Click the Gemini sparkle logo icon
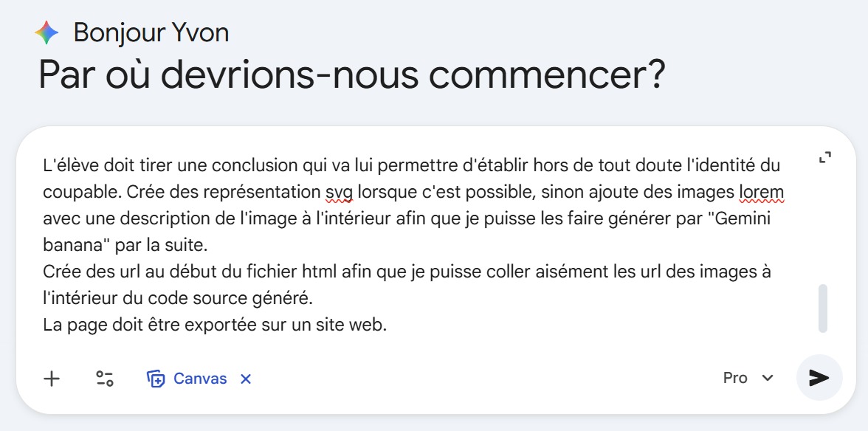 click(46, 32)
